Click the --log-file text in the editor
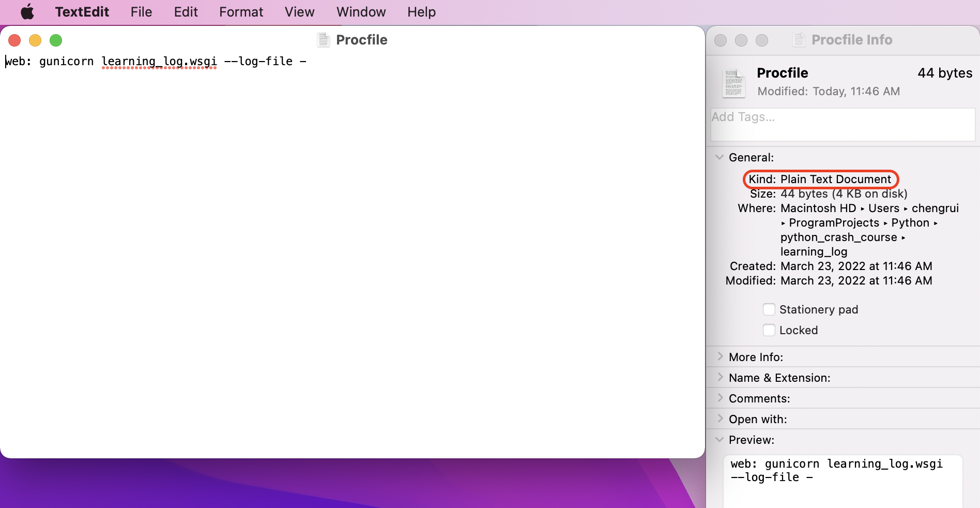The image size is (980, 508). (x=258, y=62)
